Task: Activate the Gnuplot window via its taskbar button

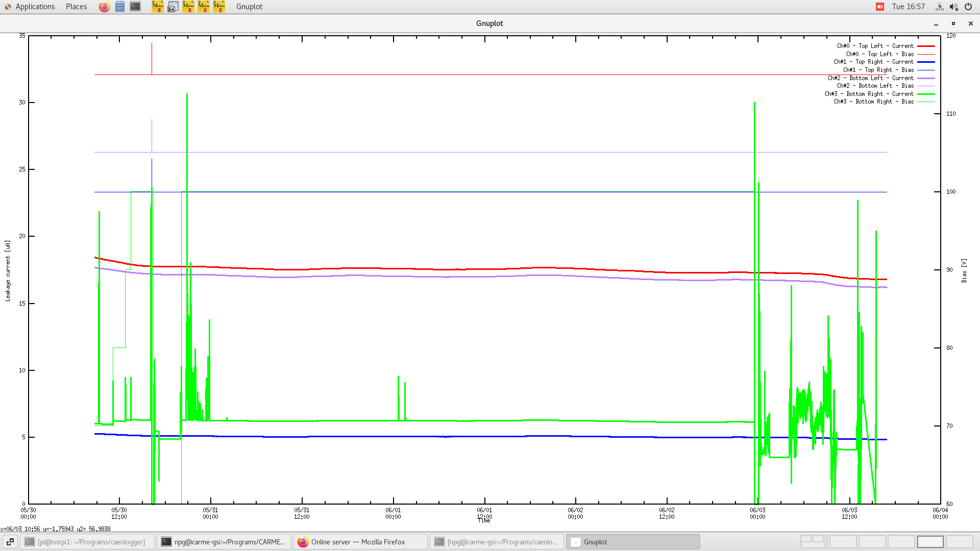Action: pos(633,542)
